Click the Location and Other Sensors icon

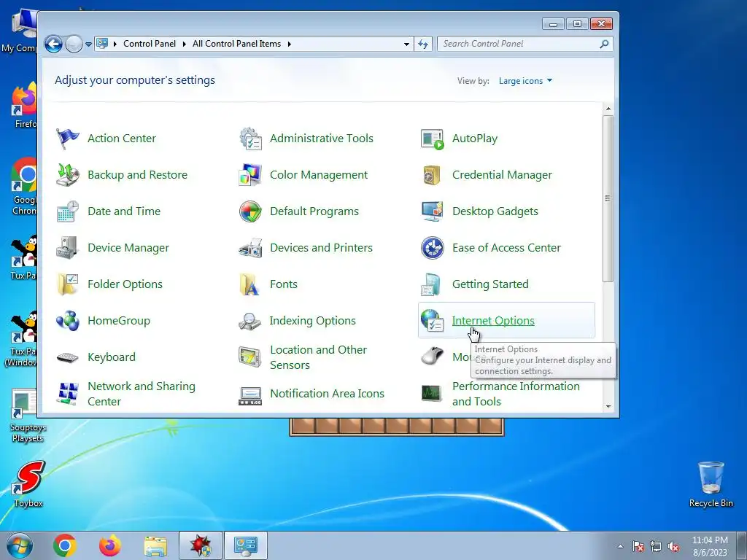[250, 357]
